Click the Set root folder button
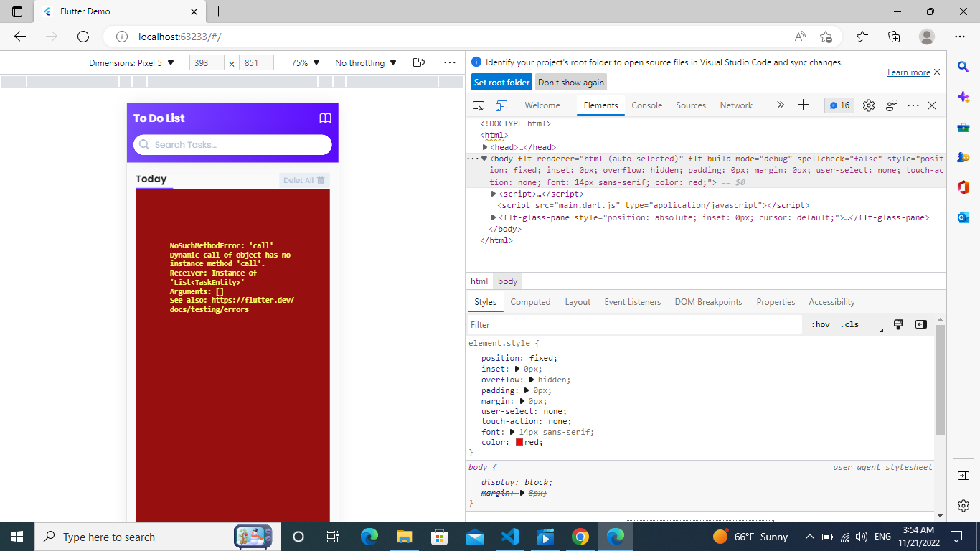This screenshot has height=551, width=980. (x=501, y=83)
